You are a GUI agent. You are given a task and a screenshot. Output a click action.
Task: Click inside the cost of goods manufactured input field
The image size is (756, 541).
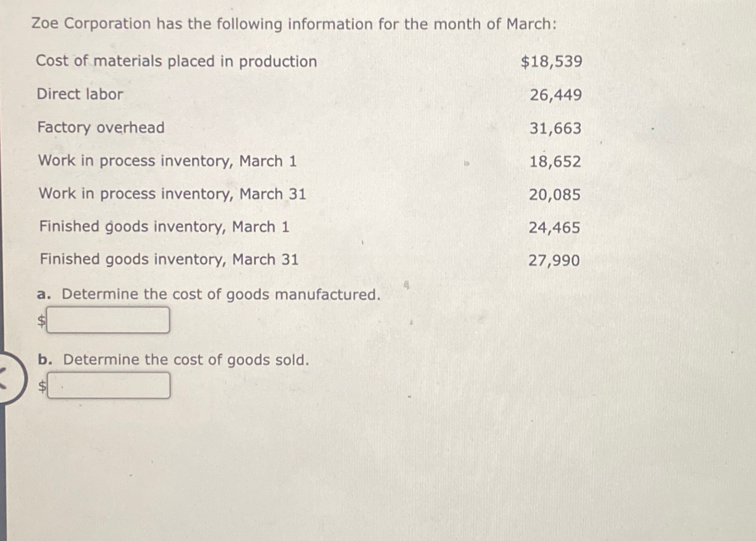(108, 319)
